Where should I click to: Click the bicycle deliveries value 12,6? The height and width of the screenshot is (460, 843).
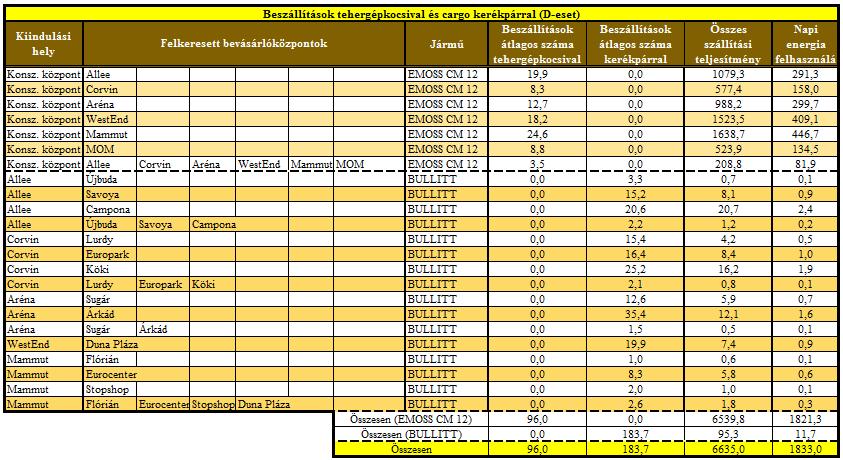(x=635, y=300)
